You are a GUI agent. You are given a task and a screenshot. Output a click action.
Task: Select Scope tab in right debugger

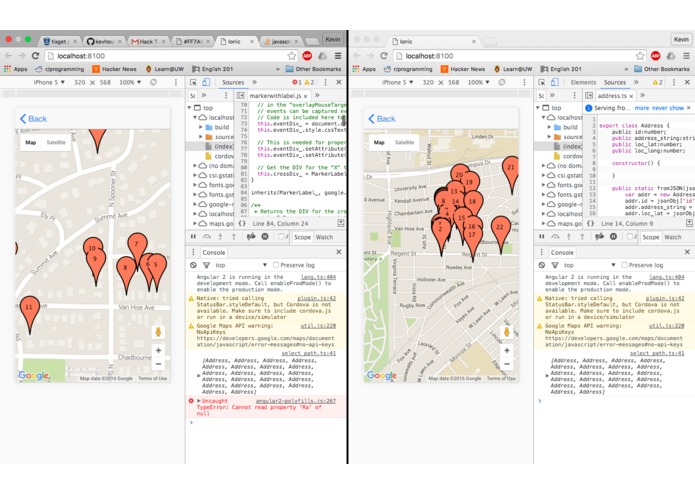click(651, 237)
